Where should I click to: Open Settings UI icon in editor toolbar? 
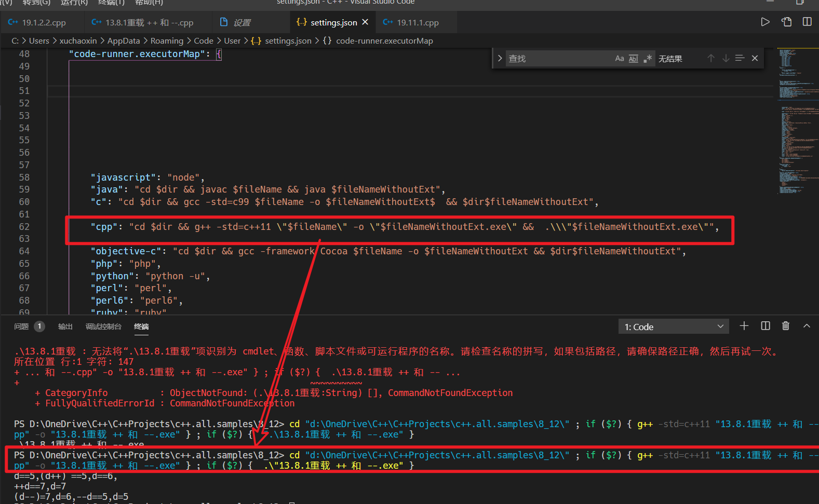click(786, 22)
